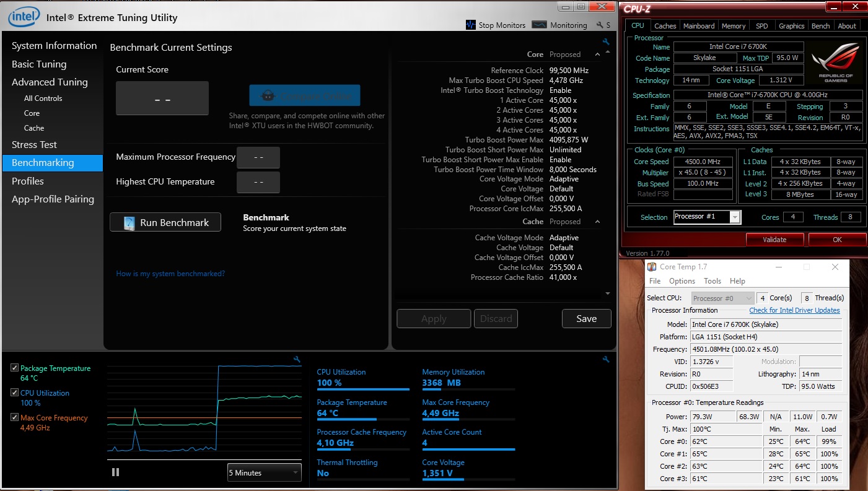The image size is (868, 491).
Task: Select Core under Advanced Tuning
Action: click(32, 113)
